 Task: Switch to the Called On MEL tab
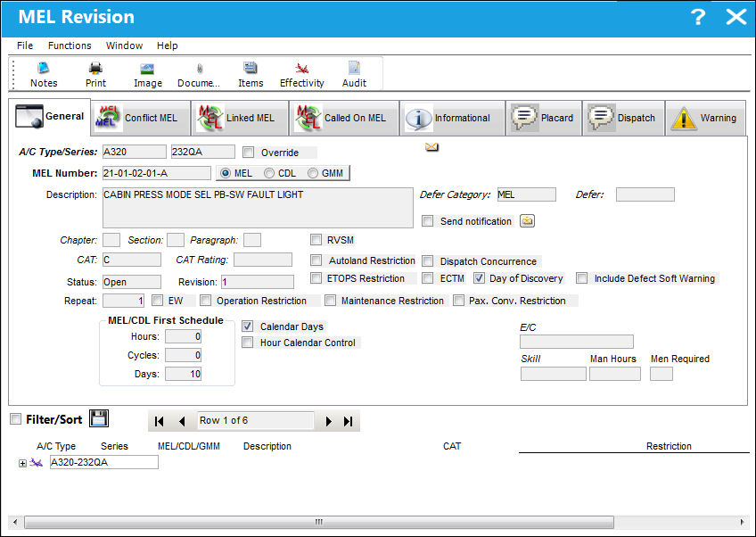pos(344,118)
